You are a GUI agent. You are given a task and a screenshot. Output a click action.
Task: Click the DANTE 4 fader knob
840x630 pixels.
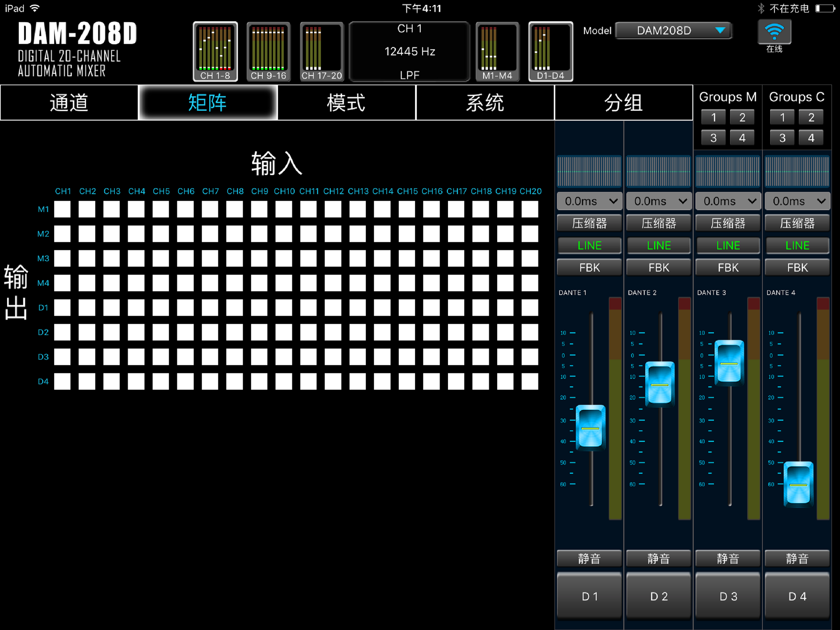[798, 484]
